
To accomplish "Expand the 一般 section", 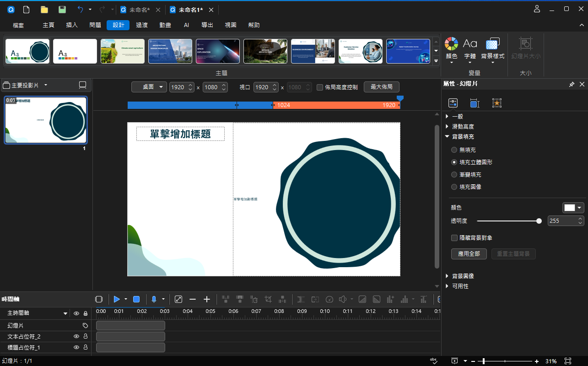I will (447, 117).
